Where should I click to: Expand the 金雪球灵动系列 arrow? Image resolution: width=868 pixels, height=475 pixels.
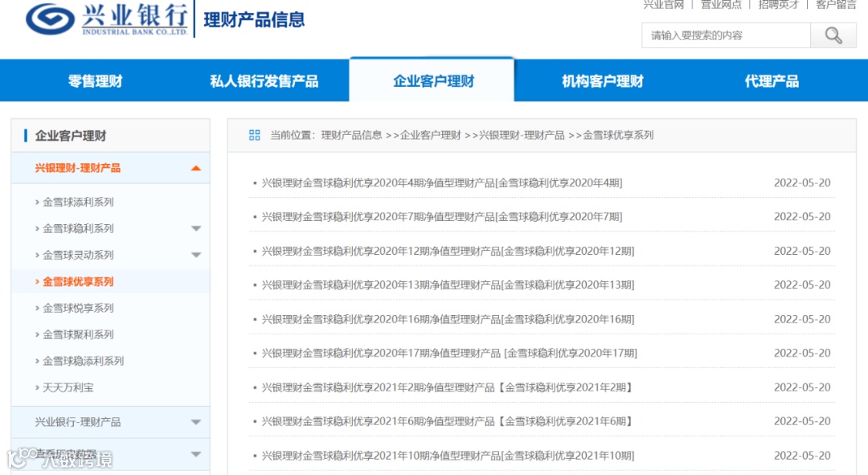click(196, 255)
